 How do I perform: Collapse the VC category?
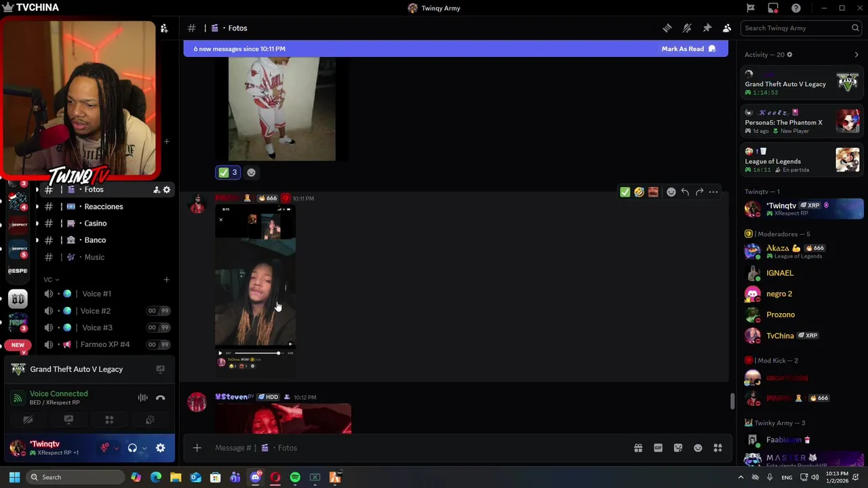pos(52,279)
